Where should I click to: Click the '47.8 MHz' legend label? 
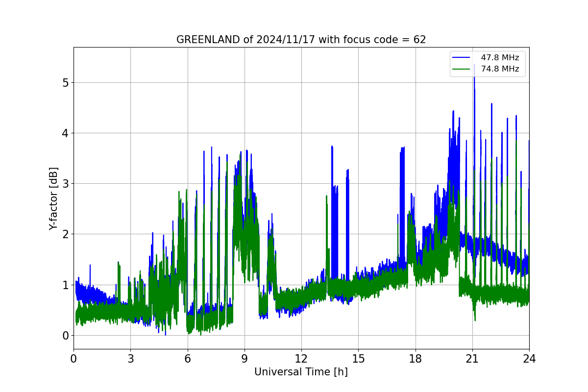(x=500, y=57)
